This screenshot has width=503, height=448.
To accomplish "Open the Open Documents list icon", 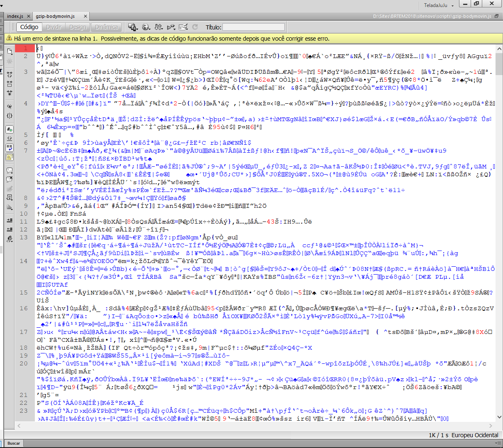I will coord(10,51).
